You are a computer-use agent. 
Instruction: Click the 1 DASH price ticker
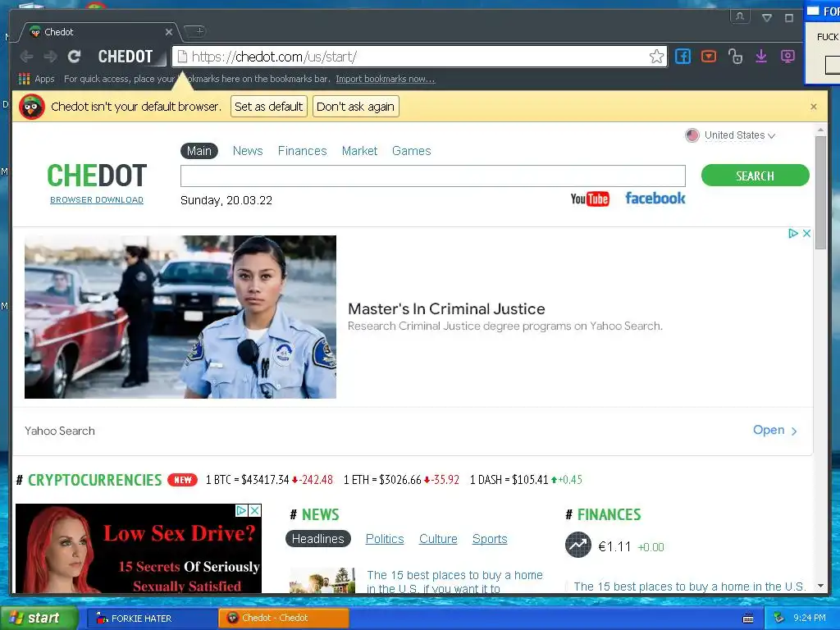coord(526,480)
